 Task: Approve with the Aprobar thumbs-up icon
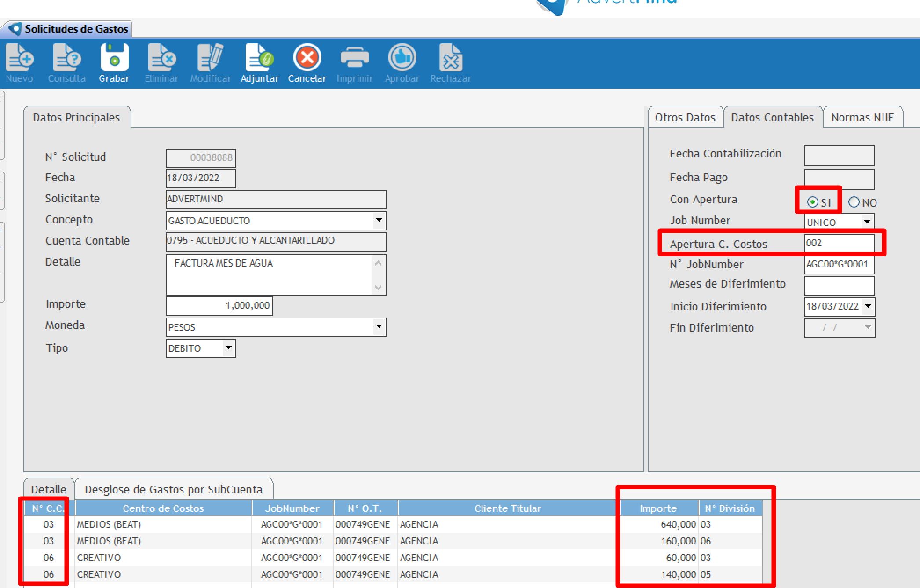(x=402, y=58)
